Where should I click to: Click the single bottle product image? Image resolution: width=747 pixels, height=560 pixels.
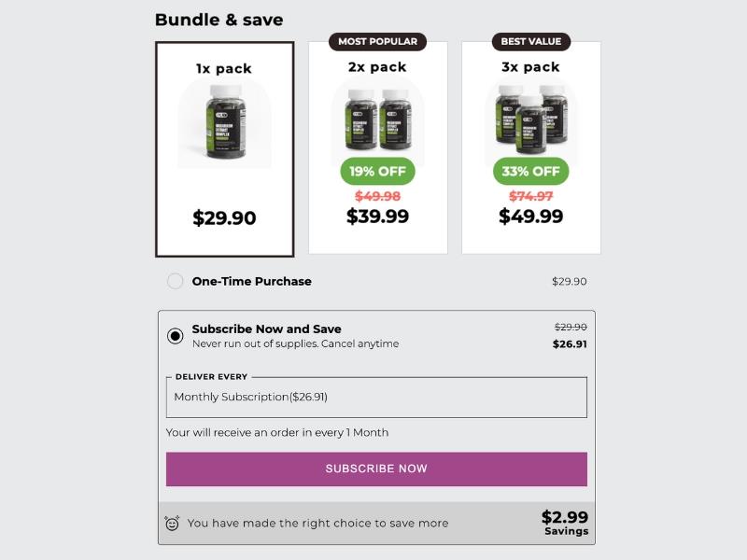224,122
